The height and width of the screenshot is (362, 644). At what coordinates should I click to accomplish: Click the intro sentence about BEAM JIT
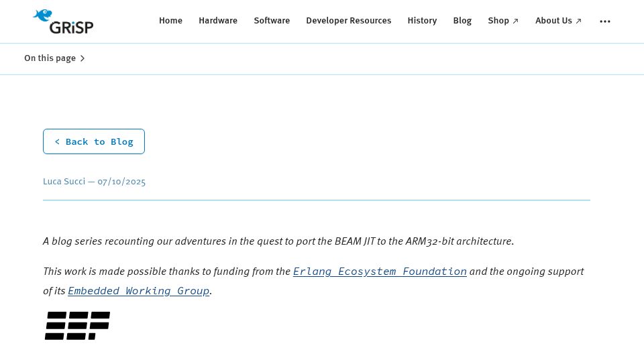coord(278,241)
